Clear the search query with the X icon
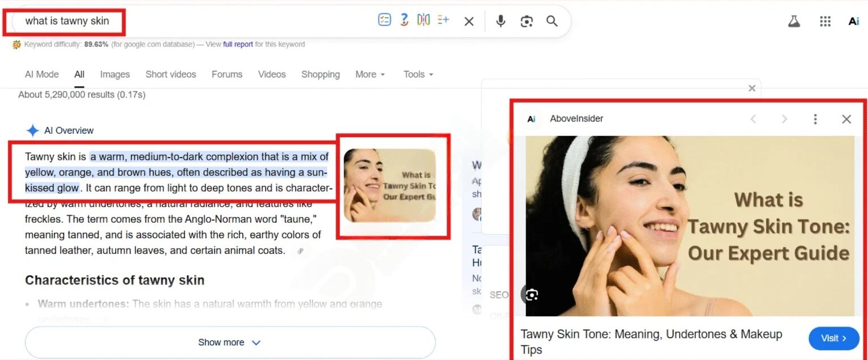Screen dimensions: 868x360 (x=469, y=21)
